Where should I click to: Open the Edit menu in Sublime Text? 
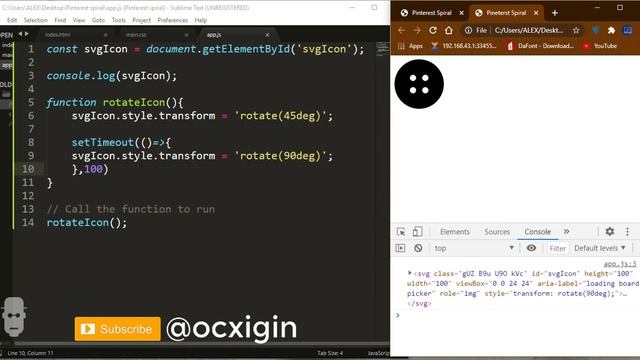[x=12, y=20]
